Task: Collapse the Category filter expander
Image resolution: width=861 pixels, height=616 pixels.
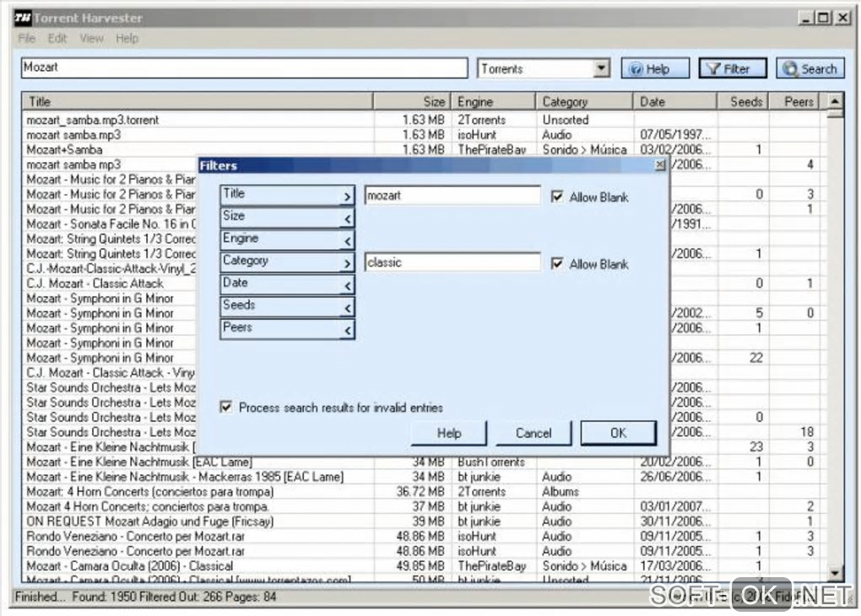Action: [347, 263]
